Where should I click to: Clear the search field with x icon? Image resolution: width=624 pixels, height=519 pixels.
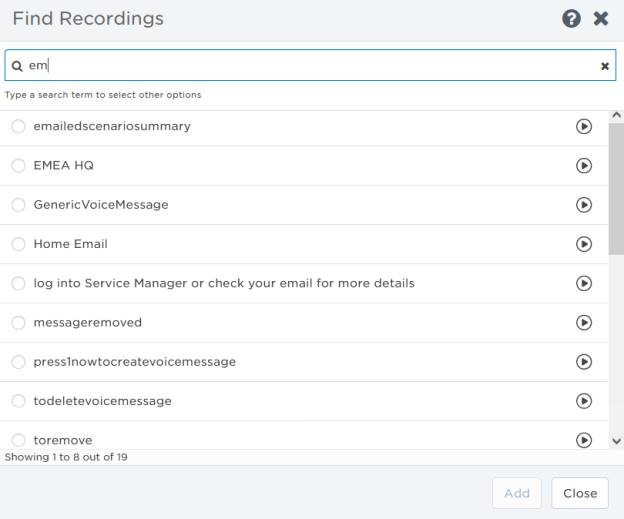pos(604,66)
